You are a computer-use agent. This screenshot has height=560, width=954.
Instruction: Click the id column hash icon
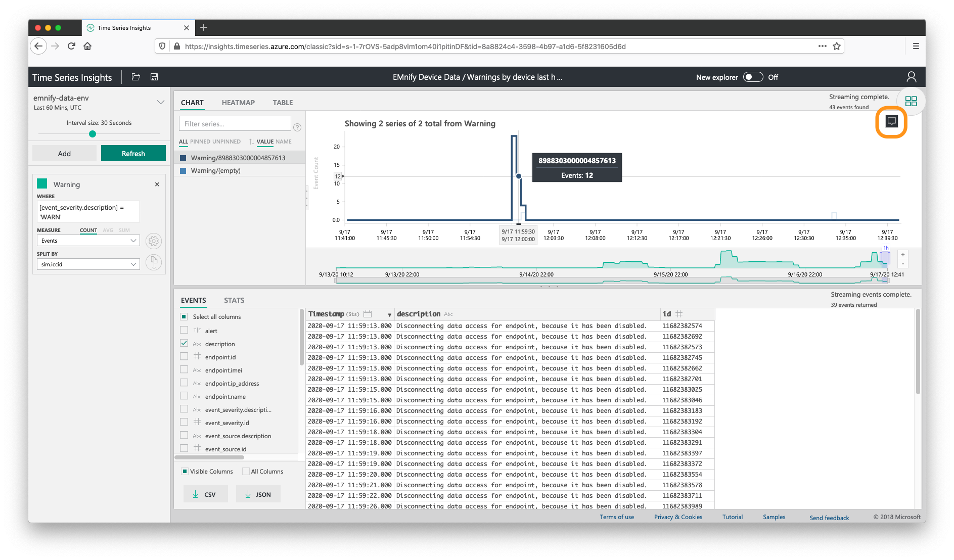click(x=679, y=314)
